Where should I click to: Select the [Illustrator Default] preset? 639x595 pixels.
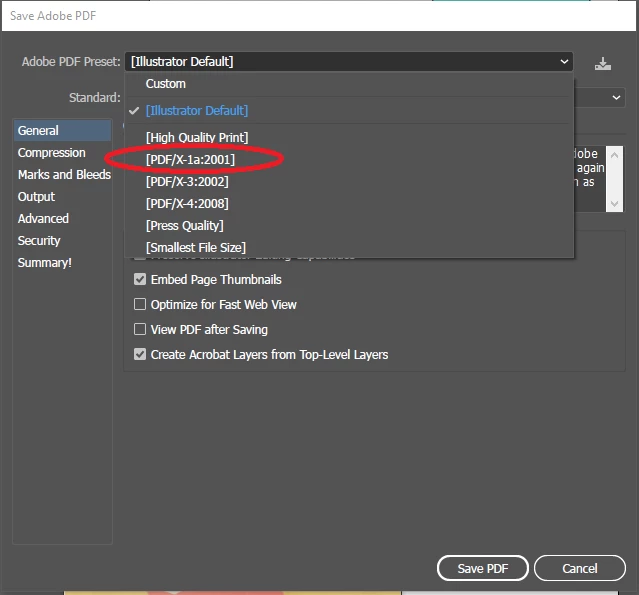[349, 110]
